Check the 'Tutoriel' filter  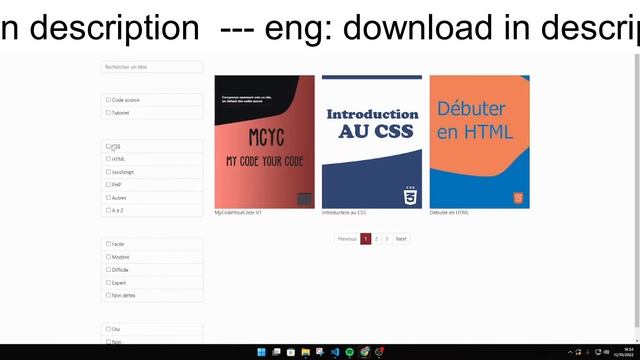(x=108, y=112)
